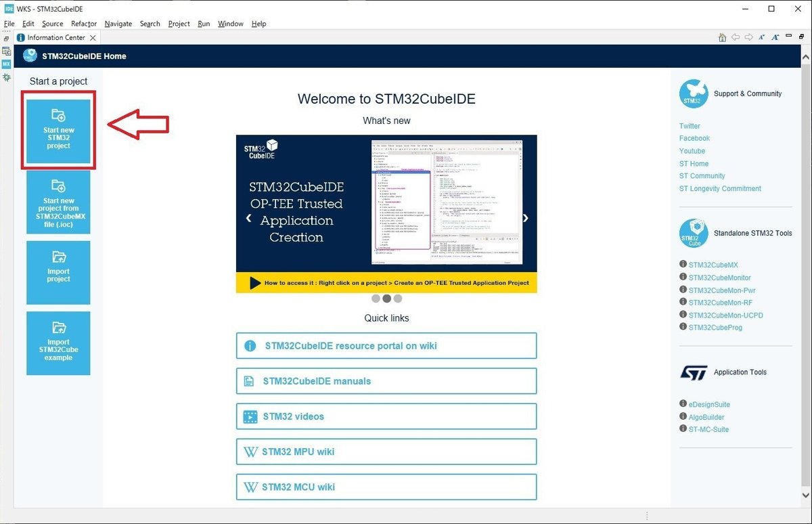Open the eDesignSuite link
This screenshot has height=524, width=812.
coord(709,405)
